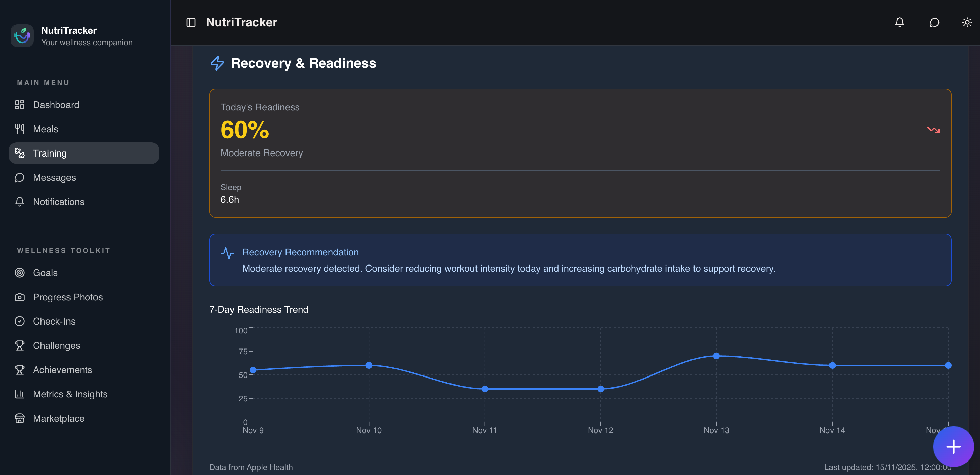Click the Goals target icon
This screenshot has width=980, height=475.
tap(19, 273)
